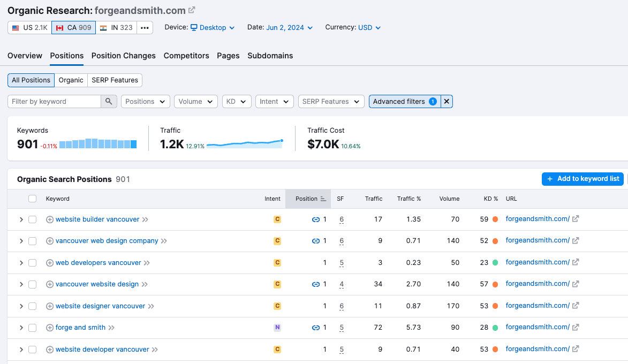The width and height of the screenshot is (628, 364).
Task: Expand the website designer vancouver row
Action: pyautogui.click(x=21, y=306)
